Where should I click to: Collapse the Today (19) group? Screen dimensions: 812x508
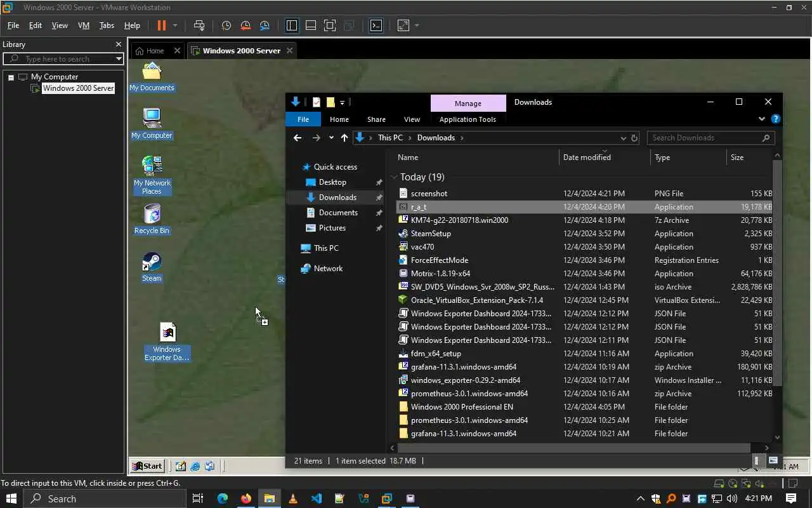pos(395,177)
